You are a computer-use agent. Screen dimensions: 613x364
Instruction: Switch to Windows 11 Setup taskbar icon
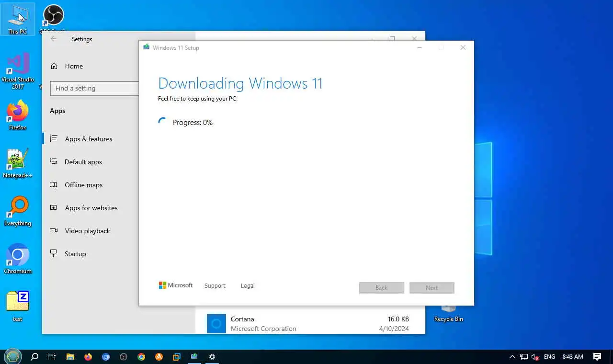pyautogui.click(x=194, y=357)
